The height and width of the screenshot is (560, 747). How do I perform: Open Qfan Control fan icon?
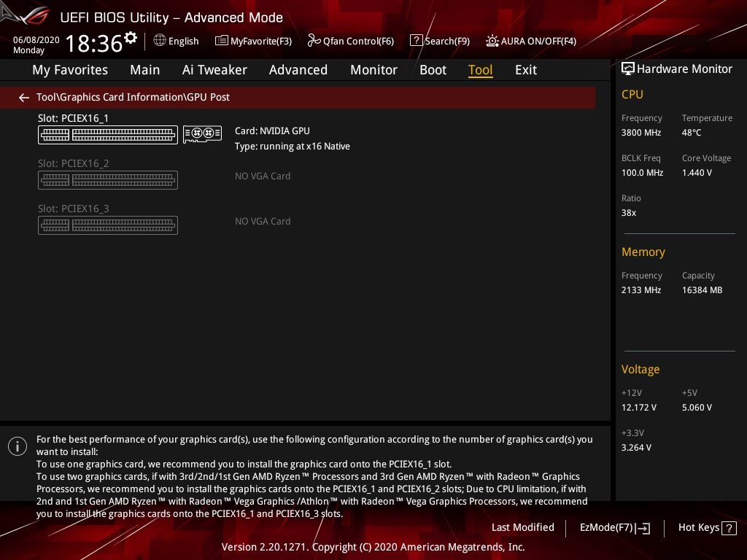click(314, 41)
